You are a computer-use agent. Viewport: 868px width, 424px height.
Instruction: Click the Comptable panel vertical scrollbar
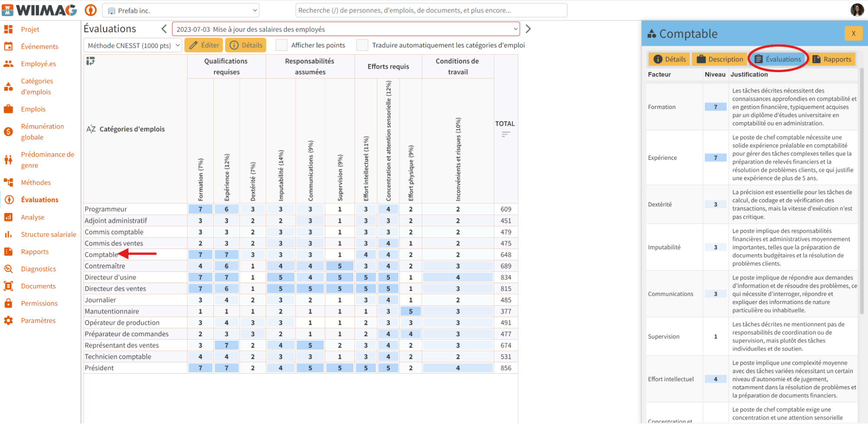(861, 191)
